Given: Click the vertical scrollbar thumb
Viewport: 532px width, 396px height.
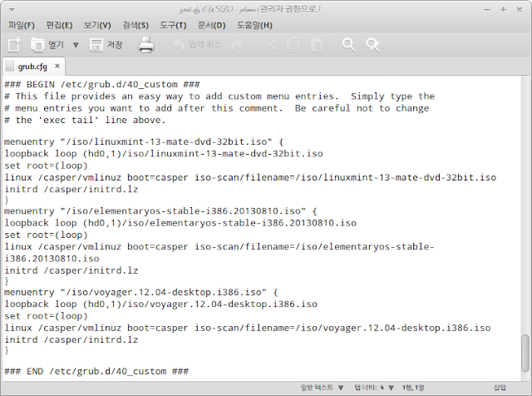Looking at the screenshot, I should point(525,354).
